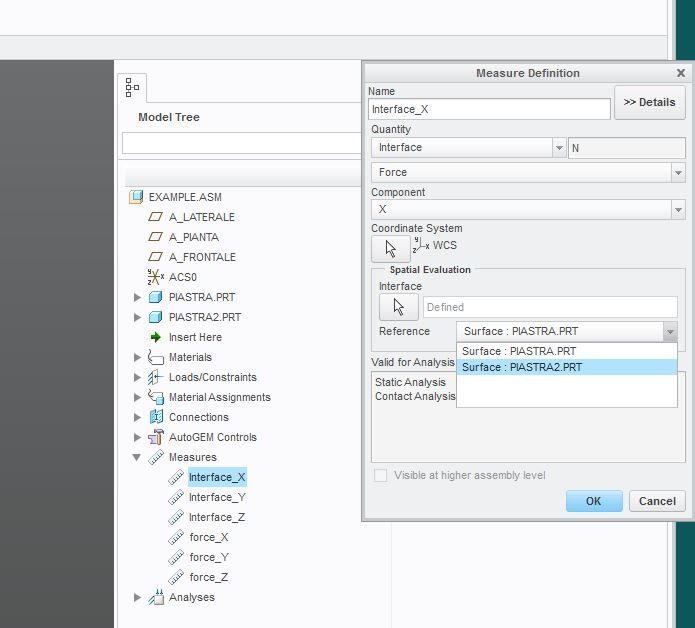This screenshot has height=628, width=695.
Task: Click the AutoGEM Controls icon
Action: [x=155, y=437]
